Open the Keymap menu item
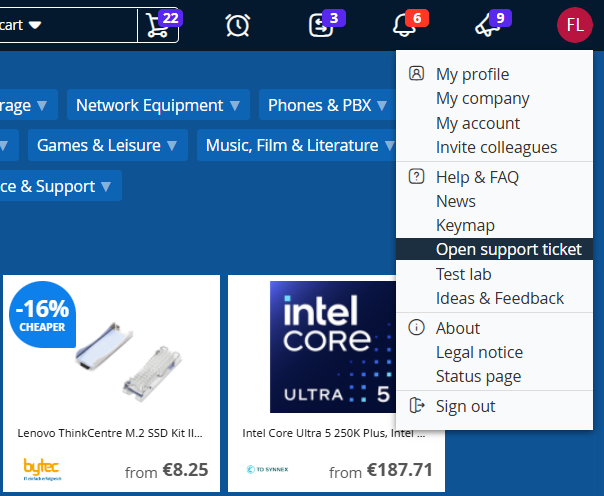Viewport: 604px width, 496px height. click(x=465, y=225)
